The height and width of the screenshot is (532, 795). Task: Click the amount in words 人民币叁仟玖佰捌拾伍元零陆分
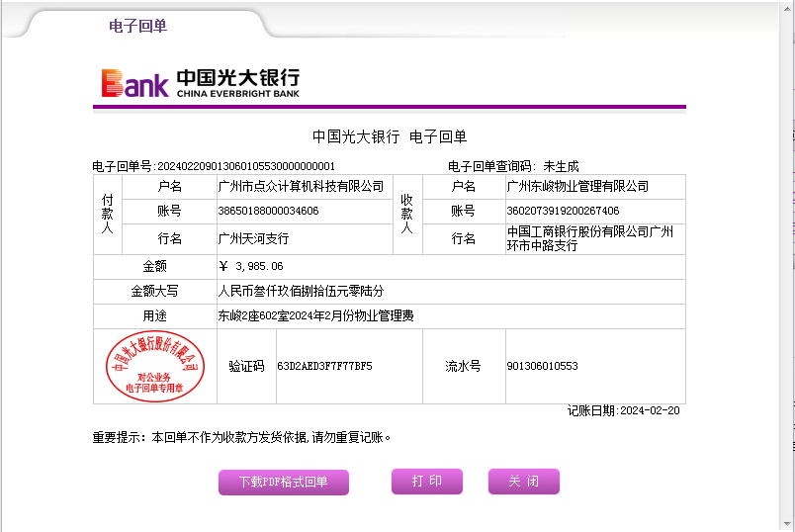click(x=301, y=292)
